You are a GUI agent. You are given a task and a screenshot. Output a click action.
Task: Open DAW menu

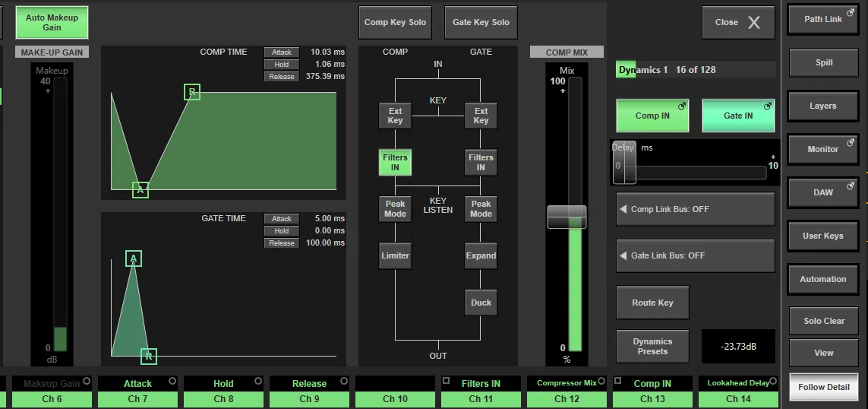click(x=823, y=193)
